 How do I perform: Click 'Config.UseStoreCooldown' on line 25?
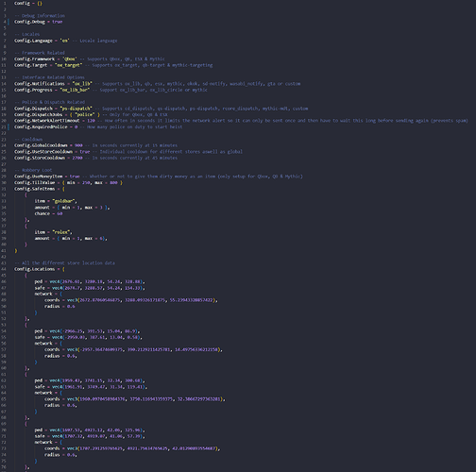(x=43, y=152)
